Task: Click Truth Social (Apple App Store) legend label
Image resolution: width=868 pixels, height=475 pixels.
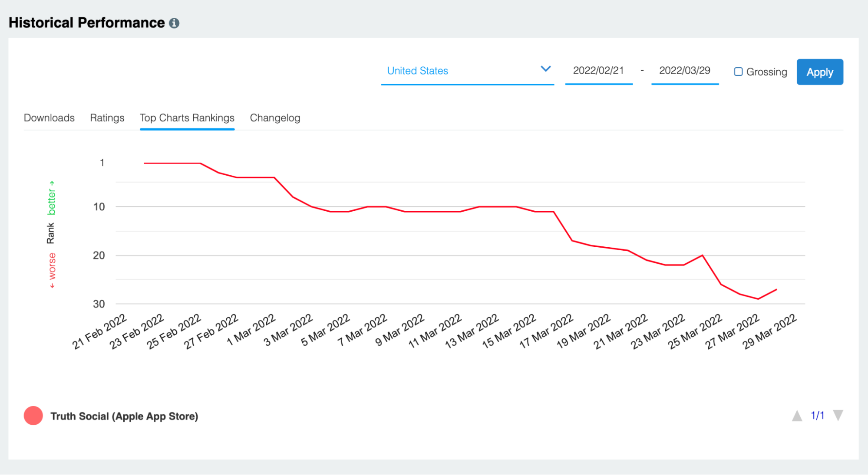Action: click(124, 416)
